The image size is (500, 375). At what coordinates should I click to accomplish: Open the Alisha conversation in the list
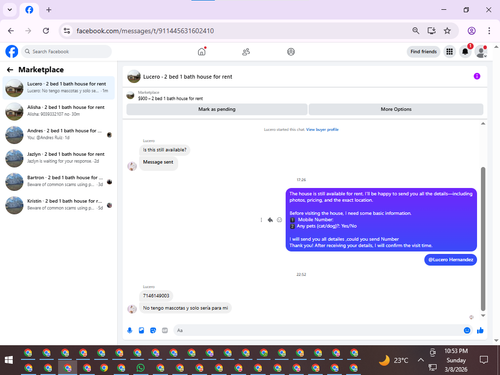pyautogui.click(x=59, y=111)
